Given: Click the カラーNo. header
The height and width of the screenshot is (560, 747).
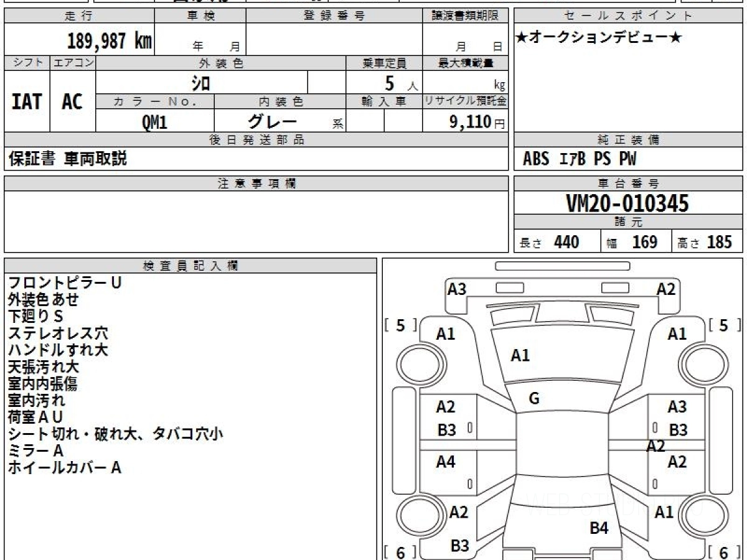Looking at the screenshot, I should tap(155, 101).
